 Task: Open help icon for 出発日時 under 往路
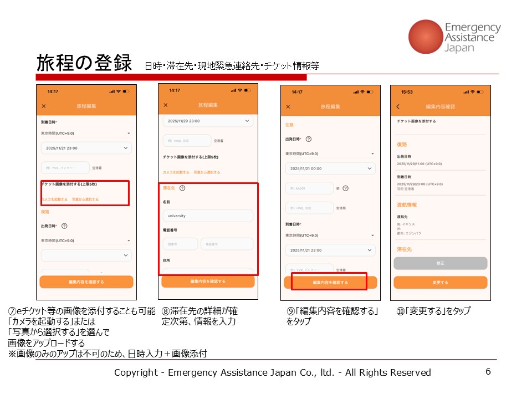pos(309,139)
